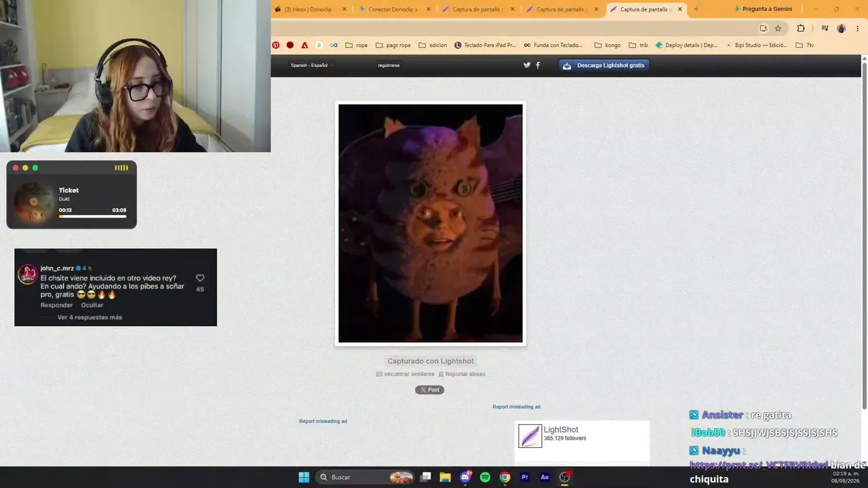Expand Ver 4 respuestas más
868x488 pixels.
pos(90,317)
